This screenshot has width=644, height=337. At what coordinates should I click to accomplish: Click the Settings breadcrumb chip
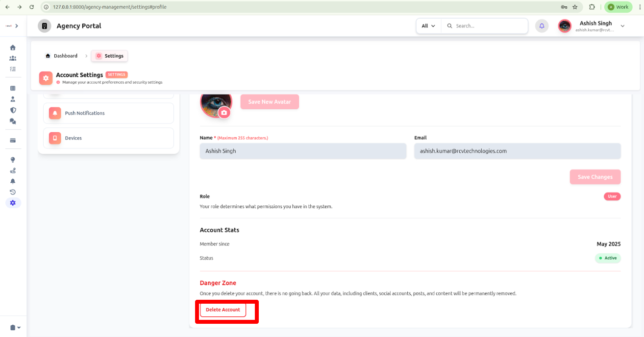[109, 56]
